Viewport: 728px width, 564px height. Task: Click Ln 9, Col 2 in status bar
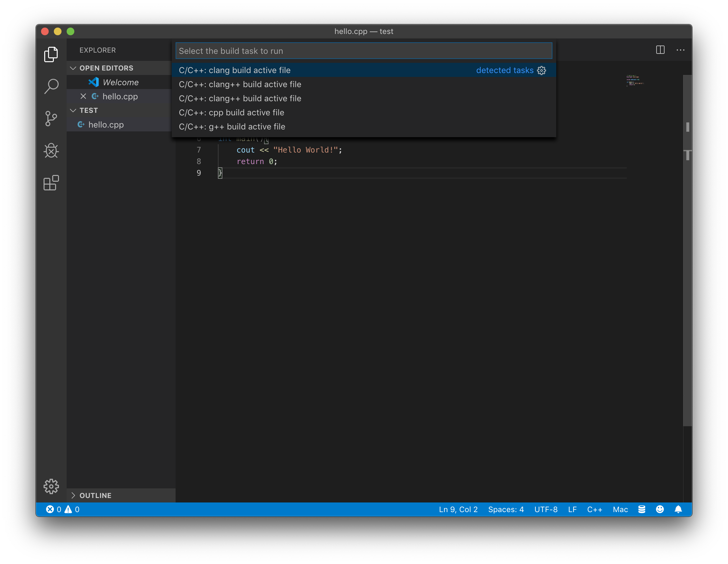pyautogui.click(x=458, y=509)
